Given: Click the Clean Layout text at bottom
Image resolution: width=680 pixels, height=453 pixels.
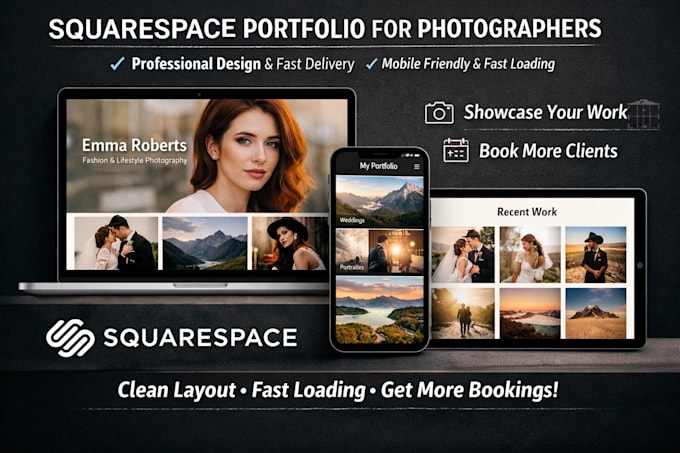Looking at the screenshot, I should pos(177,390).
